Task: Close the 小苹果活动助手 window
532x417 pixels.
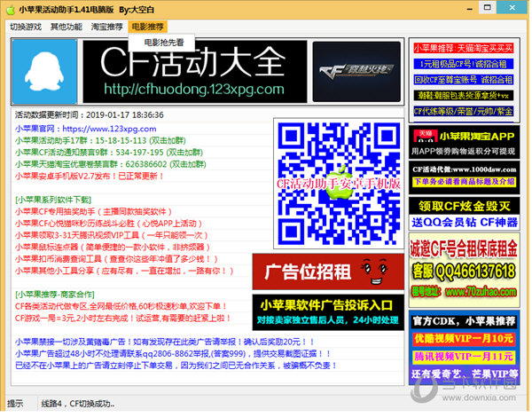Action: point(512,7)
